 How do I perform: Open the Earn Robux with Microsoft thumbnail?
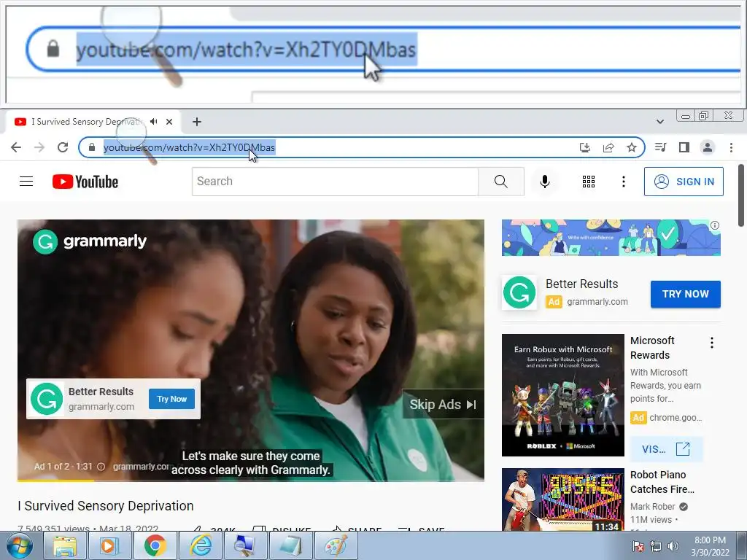(x=563, y=395)
